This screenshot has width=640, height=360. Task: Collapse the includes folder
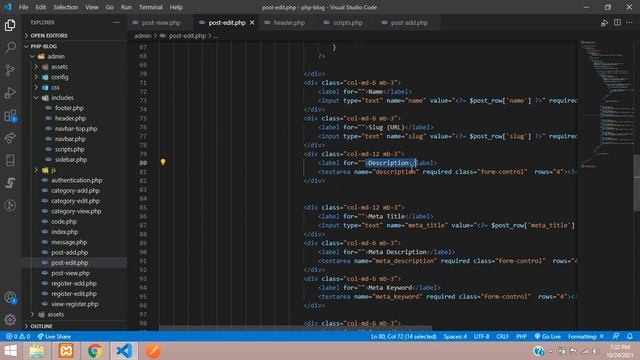point(62,98)
